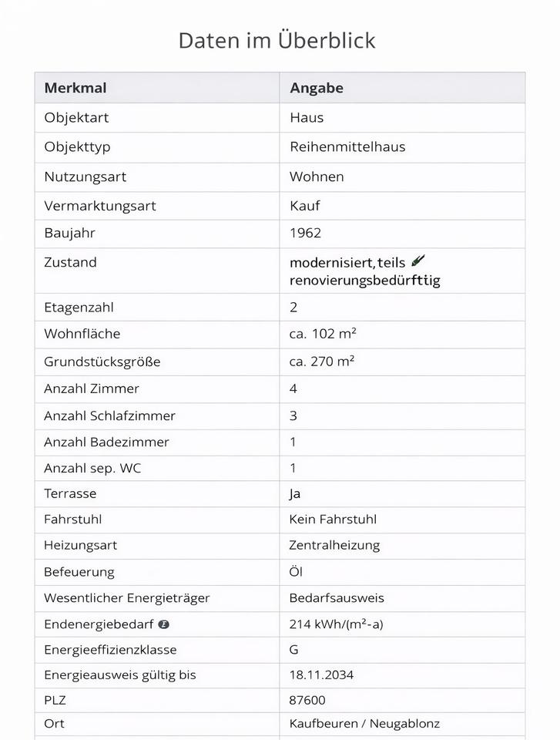
Task: Click the pen icon beside 'modernisiert, teils'
Action: tap(418, 261)
